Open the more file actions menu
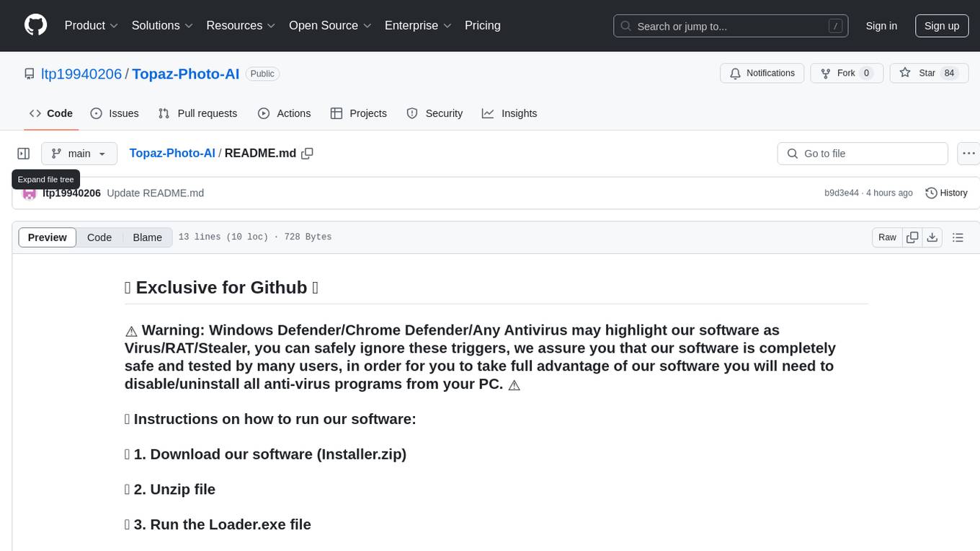 click(969, 154)
